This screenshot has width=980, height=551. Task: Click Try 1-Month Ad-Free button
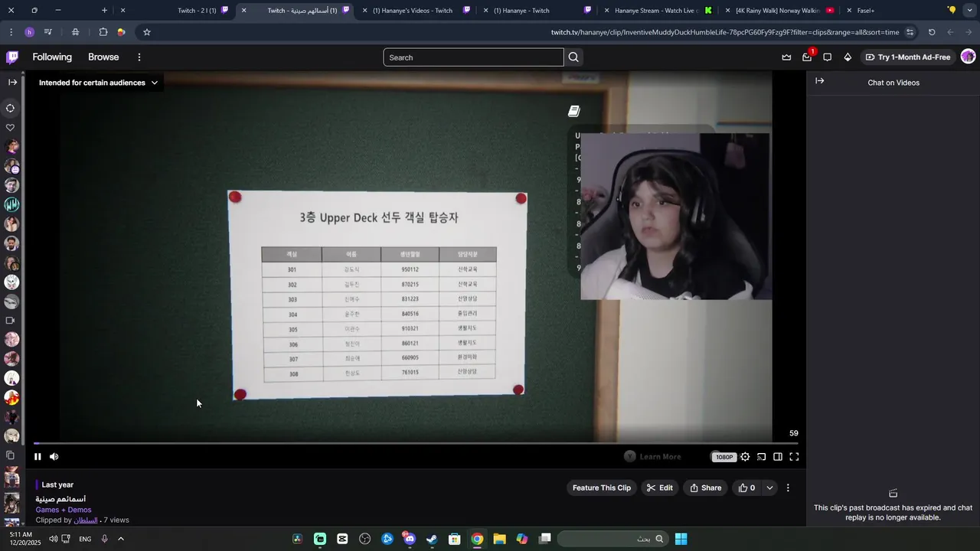(x=908, y=57)
